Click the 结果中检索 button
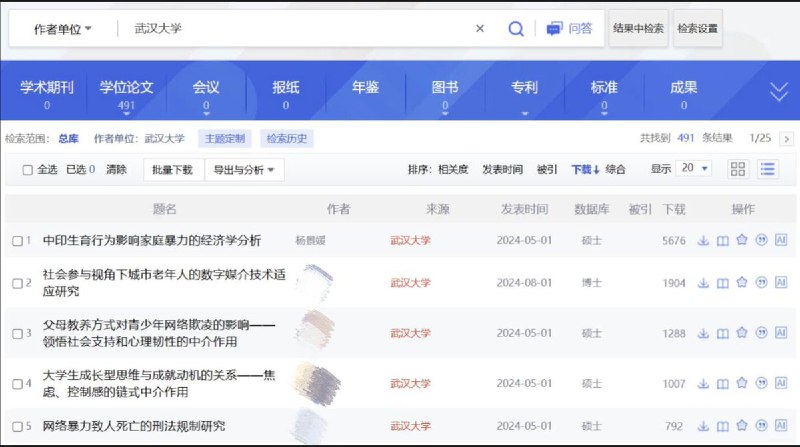The image size is (800, 447). [x=638, y=29]
